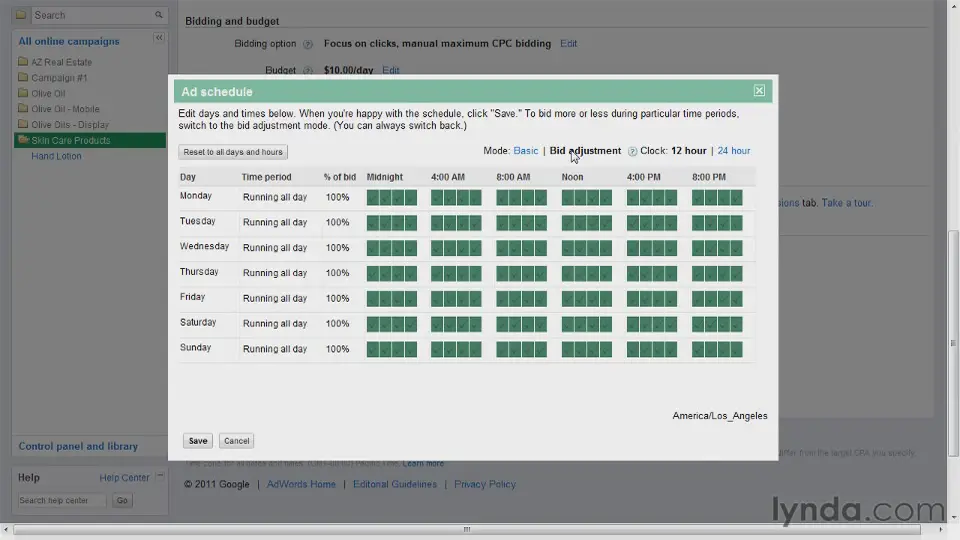
Task: Click folder icon left of Search box
Action: (x=21, y=15)
